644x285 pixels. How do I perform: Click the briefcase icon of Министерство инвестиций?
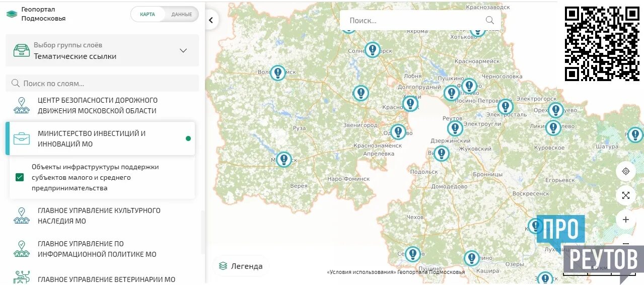point(22,138)
